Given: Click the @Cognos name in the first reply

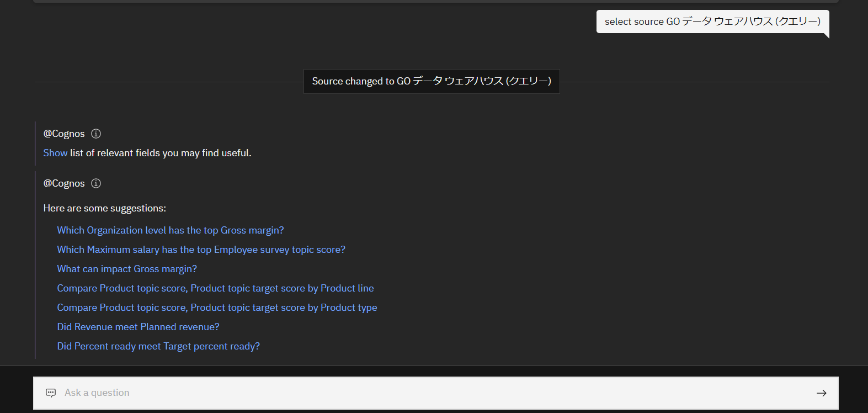Looking at the screenshot, I should (x=64, y=134).
